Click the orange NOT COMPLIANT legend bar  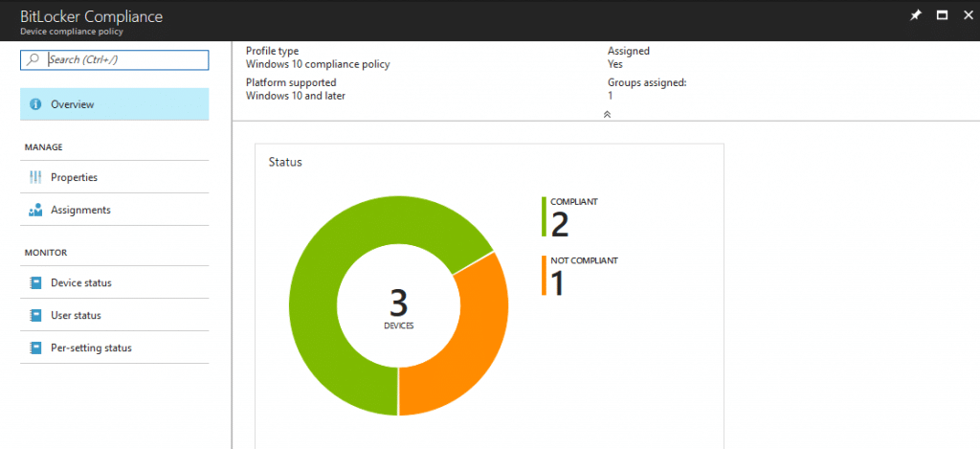544,276
